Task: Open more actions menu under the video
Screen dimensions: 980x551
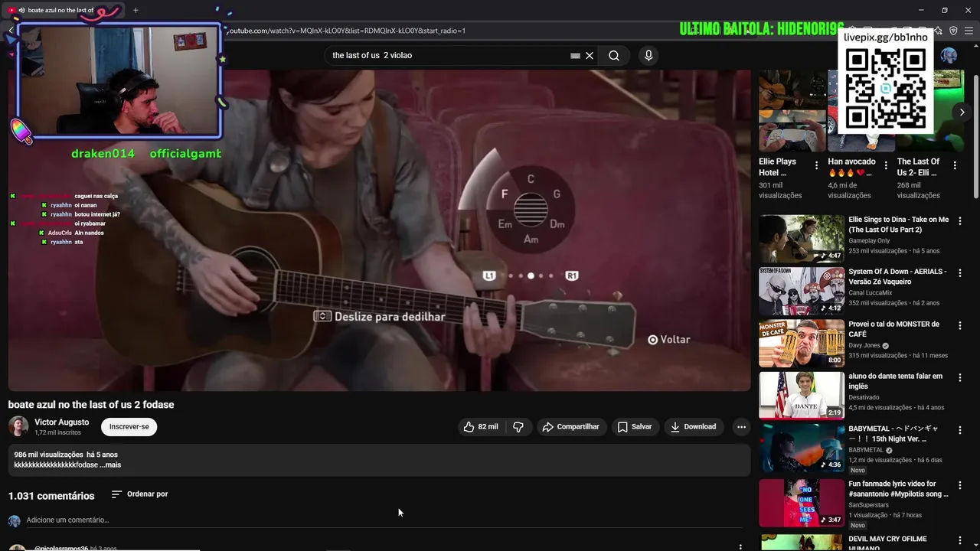Action: (x=740, y=427)
